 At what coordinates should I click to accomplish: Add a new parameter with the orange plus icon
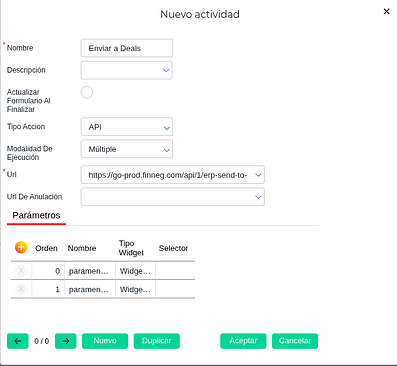tap(21, 248)
